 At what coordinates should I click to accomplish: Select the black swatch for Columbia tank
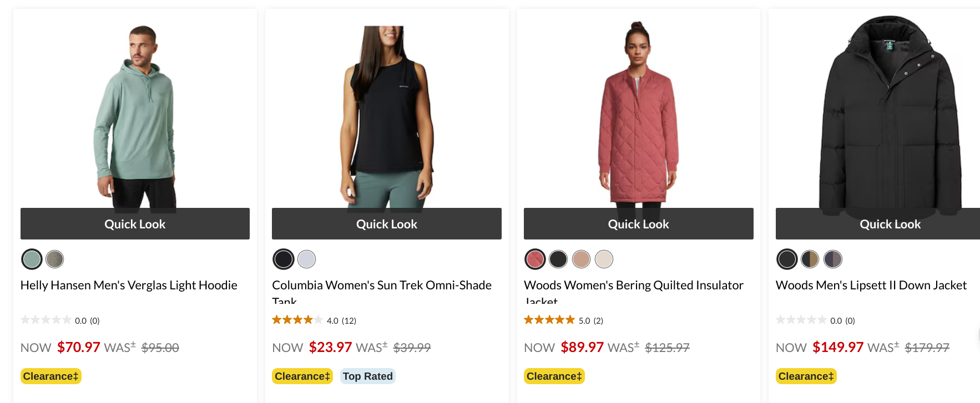[284, 259]
